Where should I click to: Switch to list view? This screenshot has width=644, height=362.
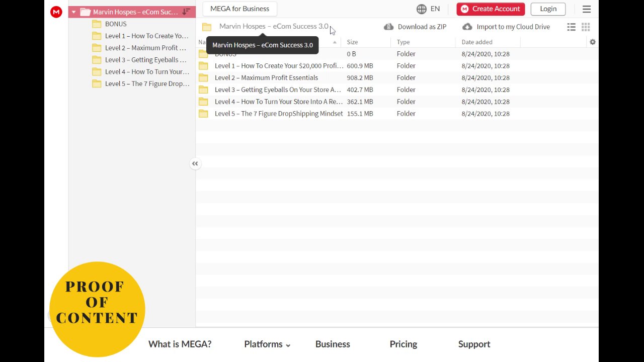(x=571, y=27)
